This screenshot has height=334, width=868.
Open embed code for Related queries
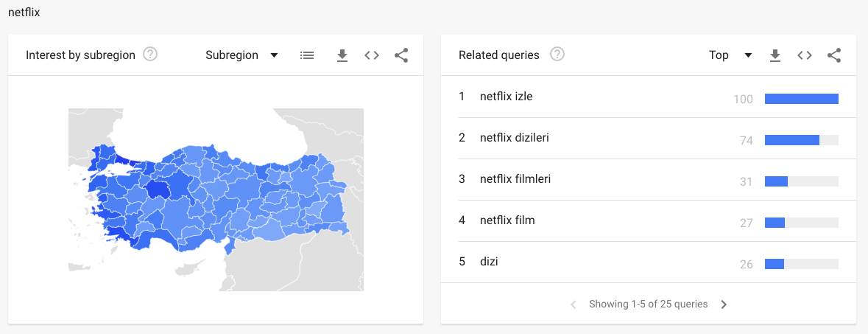point(805,55)
